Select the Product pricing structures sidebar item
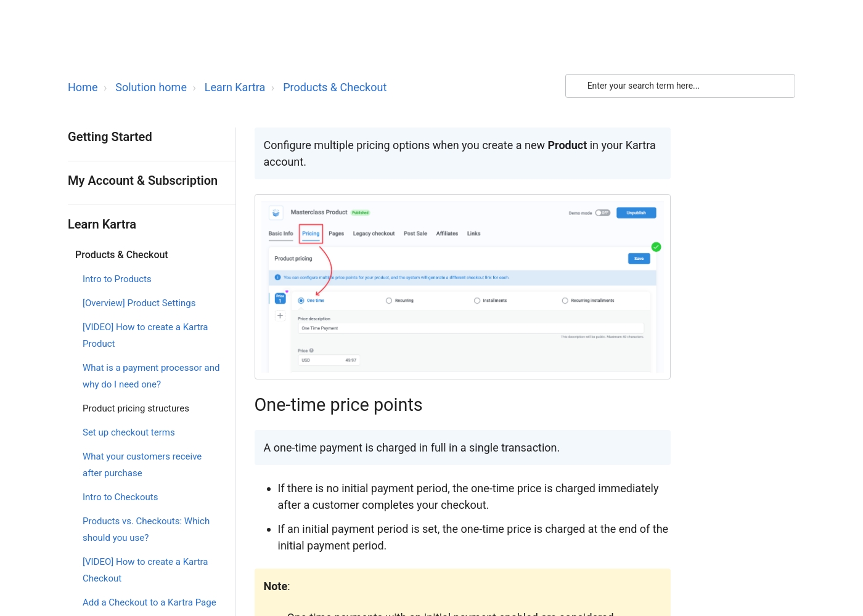 tap(136, 408)
